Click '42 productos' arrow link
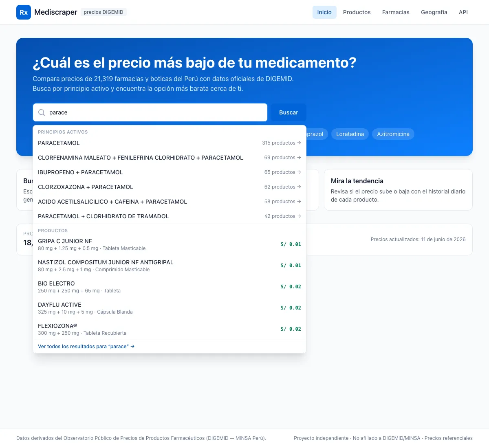The image size is (489, 448). tap(282, 216)
